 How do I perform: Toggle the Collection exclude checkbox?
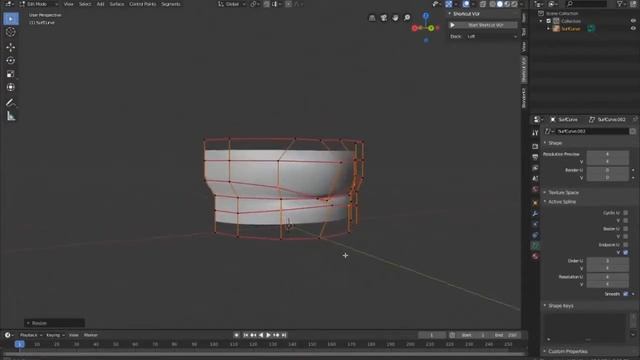pos(549,21)
